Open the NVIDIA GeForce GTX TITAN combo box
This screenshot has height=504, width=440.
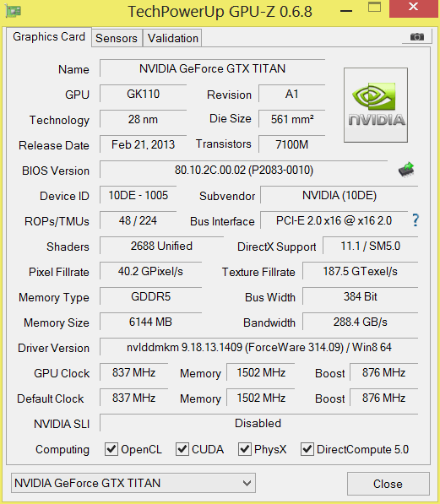click(133, 483)
